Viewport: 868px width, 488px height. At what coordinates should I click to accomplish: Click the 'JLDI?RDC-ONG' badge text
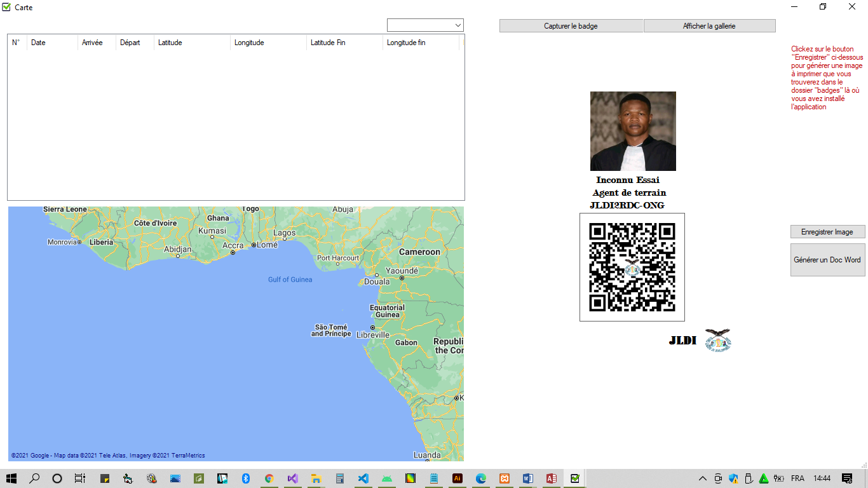627,205
